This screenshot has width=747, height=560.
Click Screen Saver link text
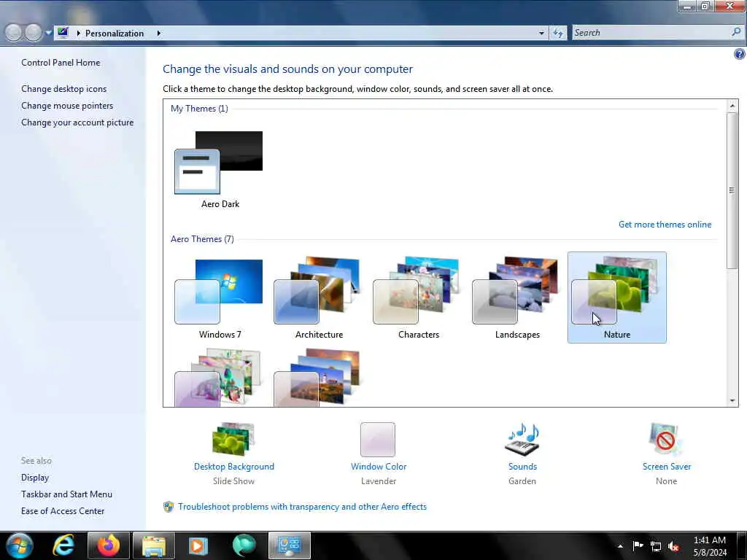(x=667, y=467)
